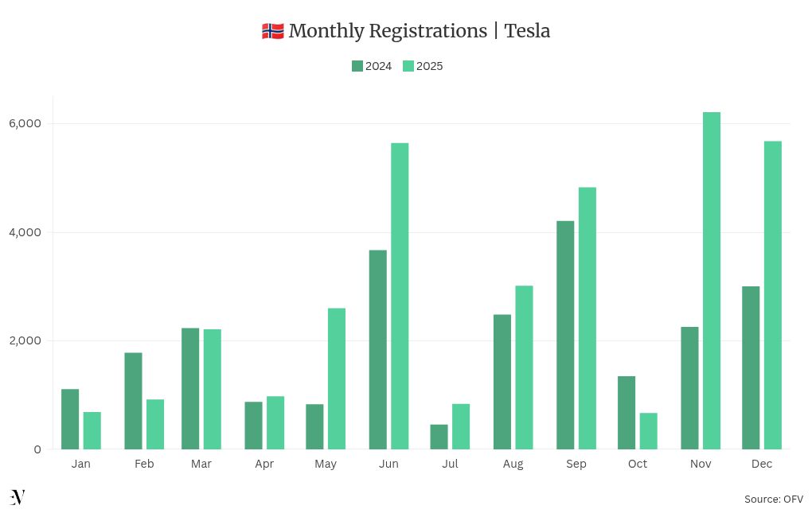
Task: Click the Norway flag icon in title
Action: point(272,32)
